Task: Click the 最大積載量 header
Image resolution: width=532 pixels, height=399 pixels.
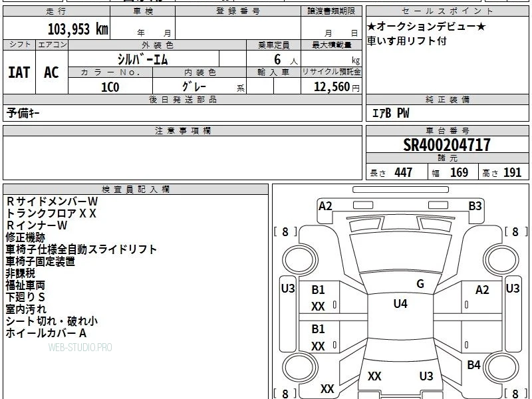Action: tap(331, 45)
